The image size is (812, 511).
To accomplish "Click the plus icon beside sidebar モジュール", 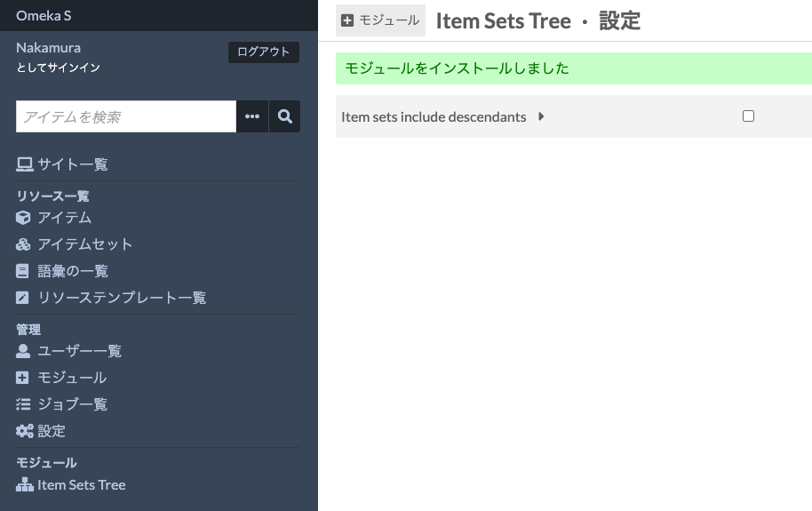I will [x=22, y=378].
